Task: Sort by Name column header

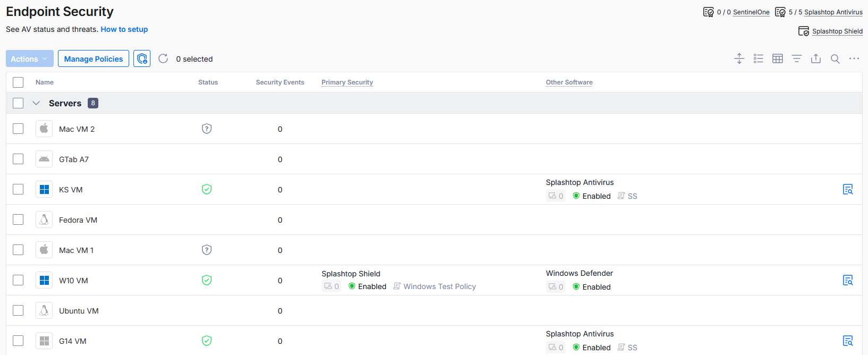Action: tap(45, 82)
